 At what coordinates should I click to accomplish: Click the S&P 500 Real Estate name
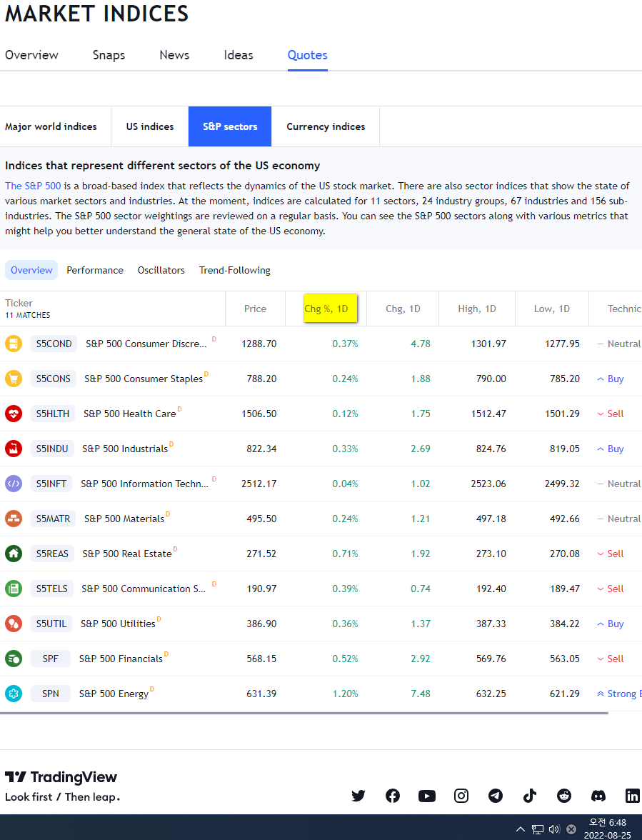click(127, 554)
